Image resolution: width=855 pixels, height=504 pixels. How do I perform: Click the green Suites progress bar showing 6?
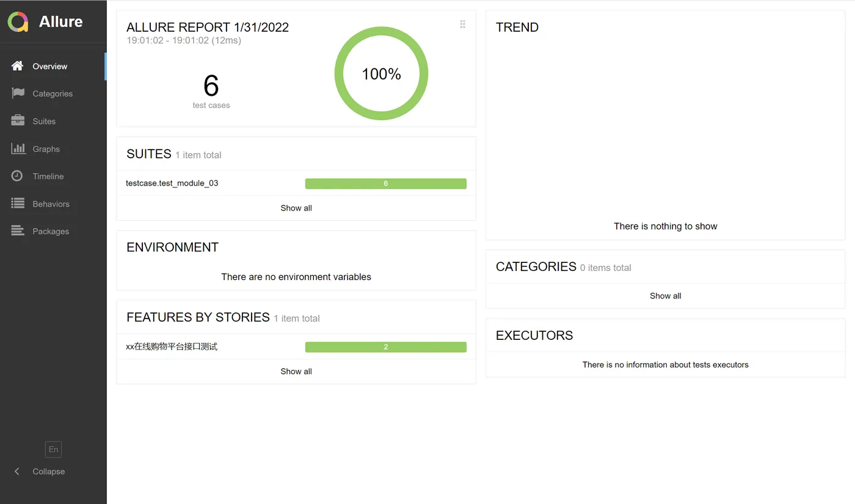coord(386,183)
